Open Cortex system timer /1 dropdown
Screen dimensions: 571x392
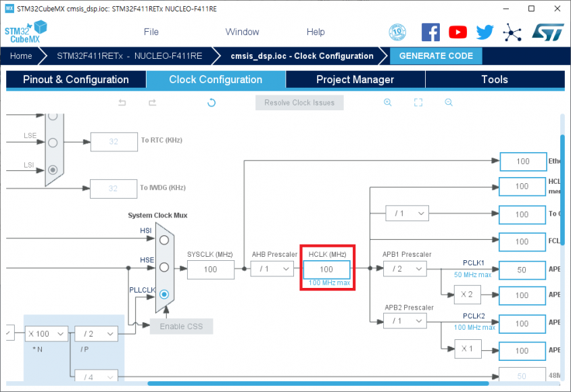pos(407,214)
